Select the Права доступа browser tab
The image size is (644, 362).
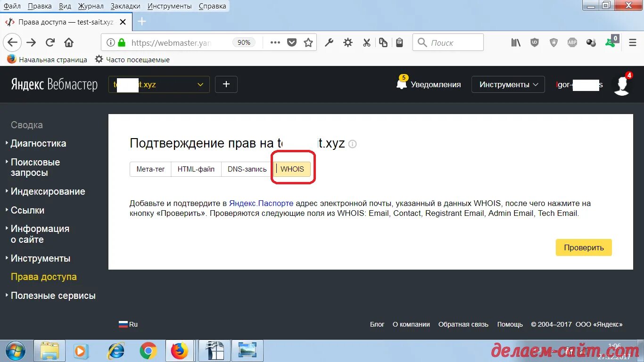(x=66, y=22)
